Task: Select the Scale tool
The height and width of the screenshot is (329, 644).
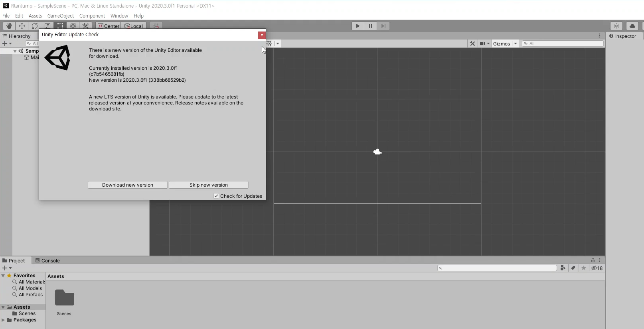Action: 47,26
